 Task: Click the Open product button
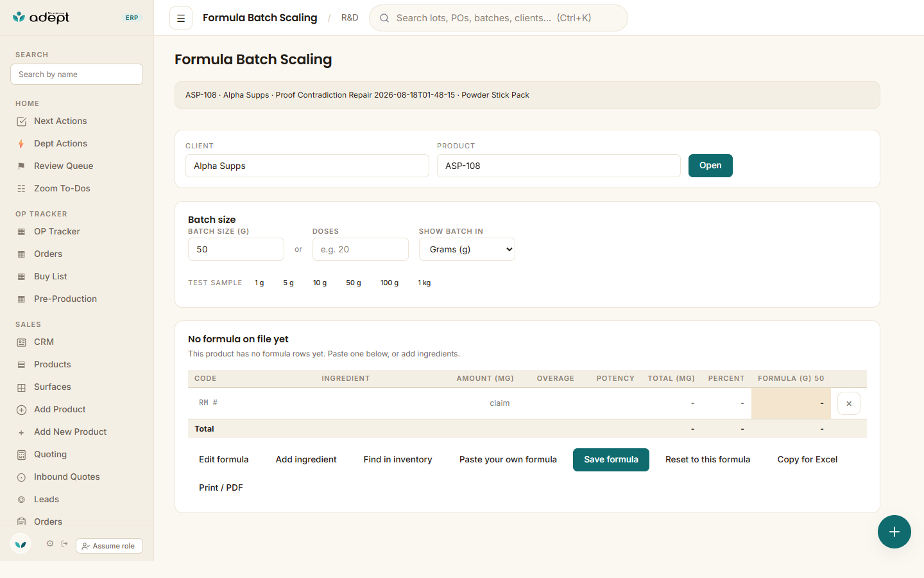coord(710,166)
